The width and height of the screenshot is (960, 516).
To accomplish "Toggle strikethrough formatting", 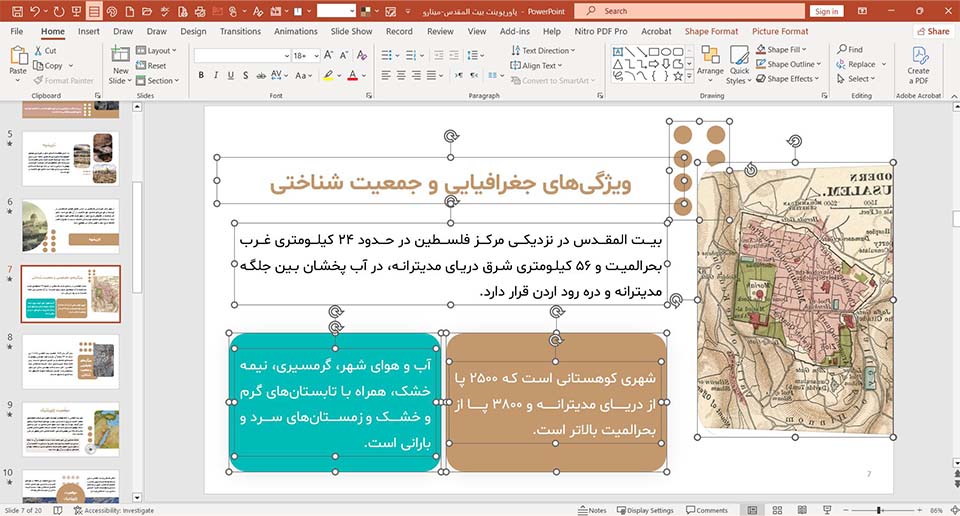I will point(261,75).
